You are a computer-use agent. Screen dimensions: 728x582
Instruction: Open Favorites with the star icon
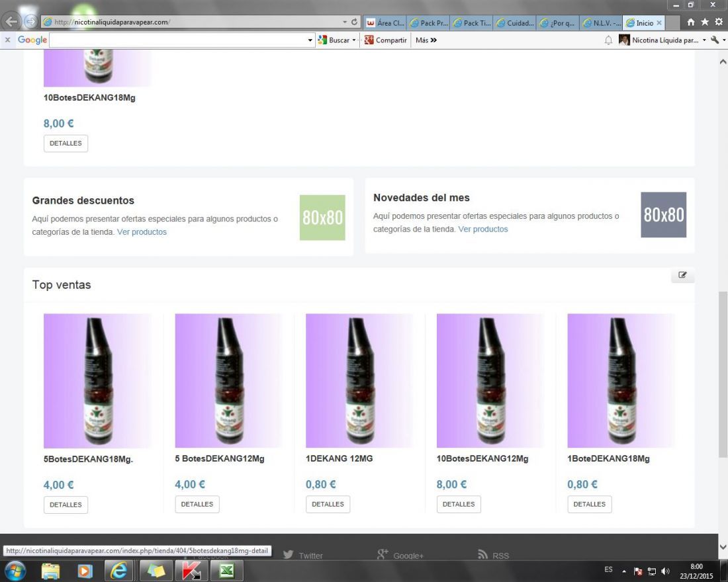(705, 22)
